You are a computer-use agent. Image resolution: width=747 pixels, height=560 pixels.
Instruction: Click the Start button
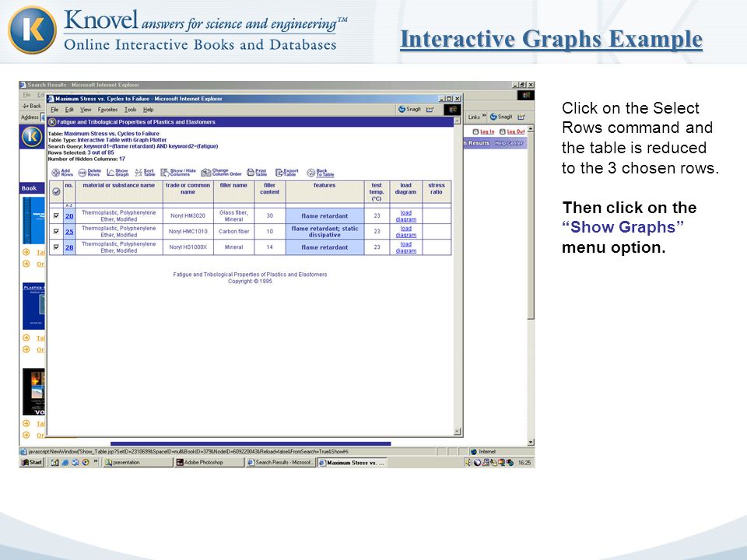click(32, 462)
